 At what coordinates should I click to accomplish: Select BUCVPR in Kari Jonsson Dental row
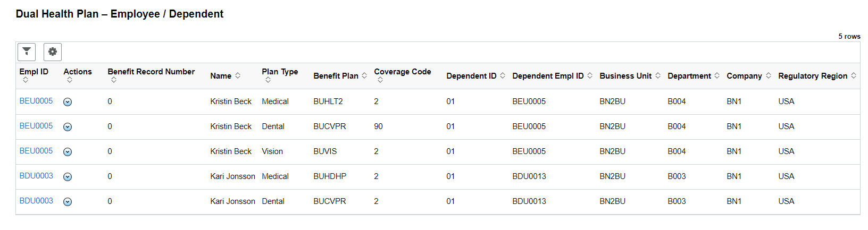tap(330, 201)
